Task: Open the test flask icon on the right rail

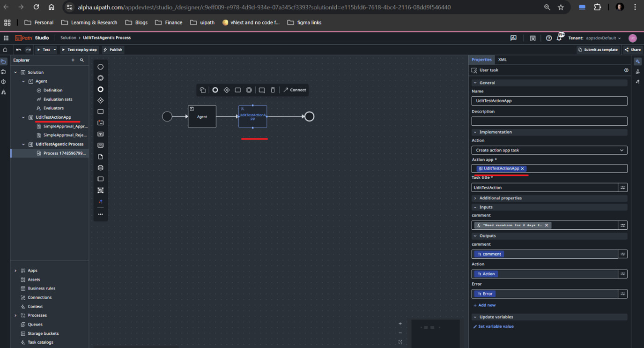Action: (638, 72)
